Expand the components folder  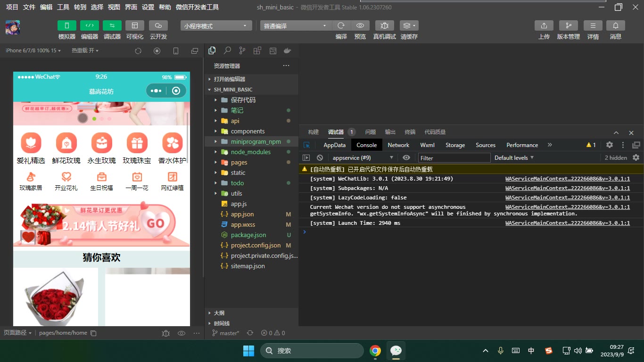click(x=252, y=131)
